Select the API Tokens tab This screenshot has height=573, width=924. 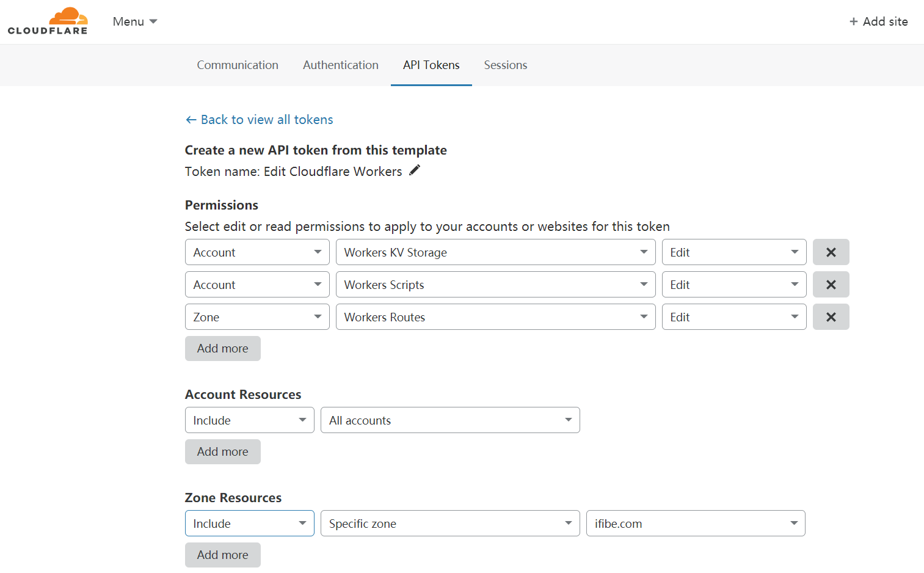pos(431,65)
